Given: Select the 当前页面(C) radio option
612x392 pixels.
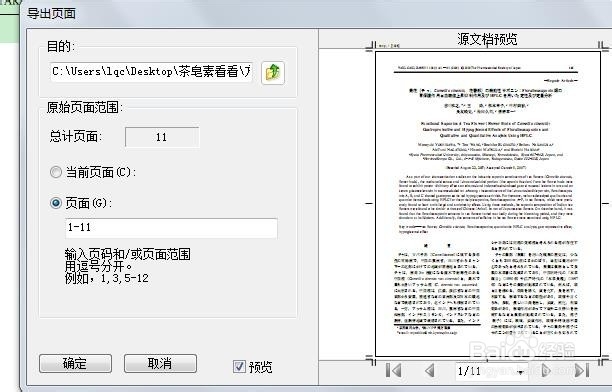Looking at the screenshot, I should pos(56,172).
